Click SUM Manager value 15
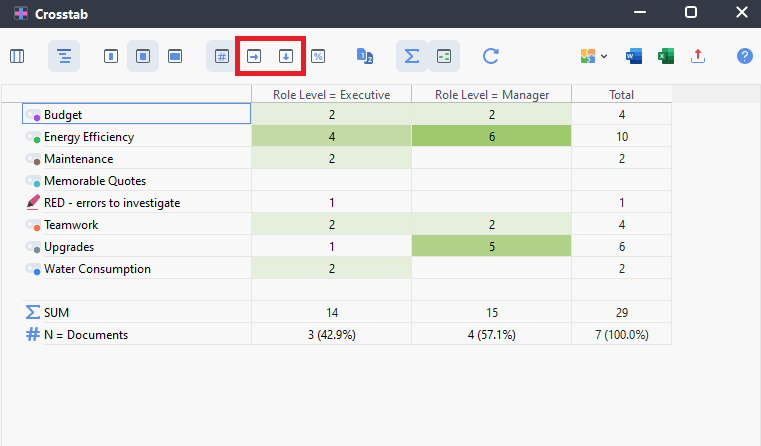 click(492, 313)
